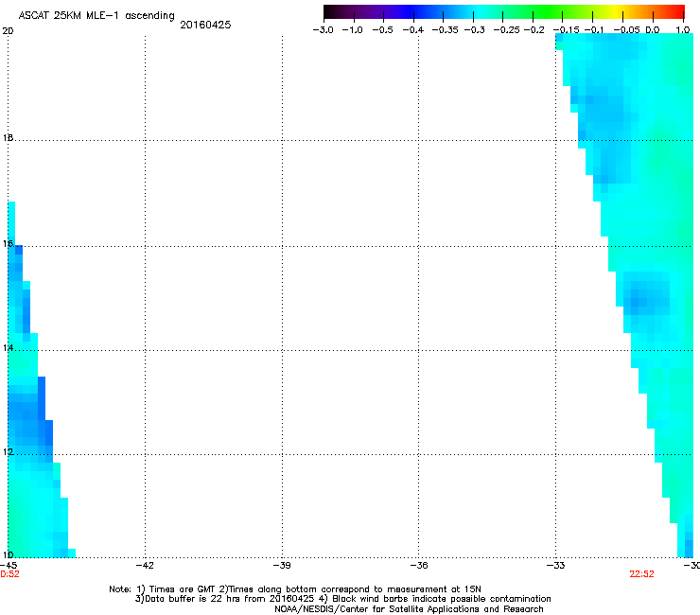Click the -0.25 color scale label
This screenshot has width=700, height=615.
click(507, 30)
